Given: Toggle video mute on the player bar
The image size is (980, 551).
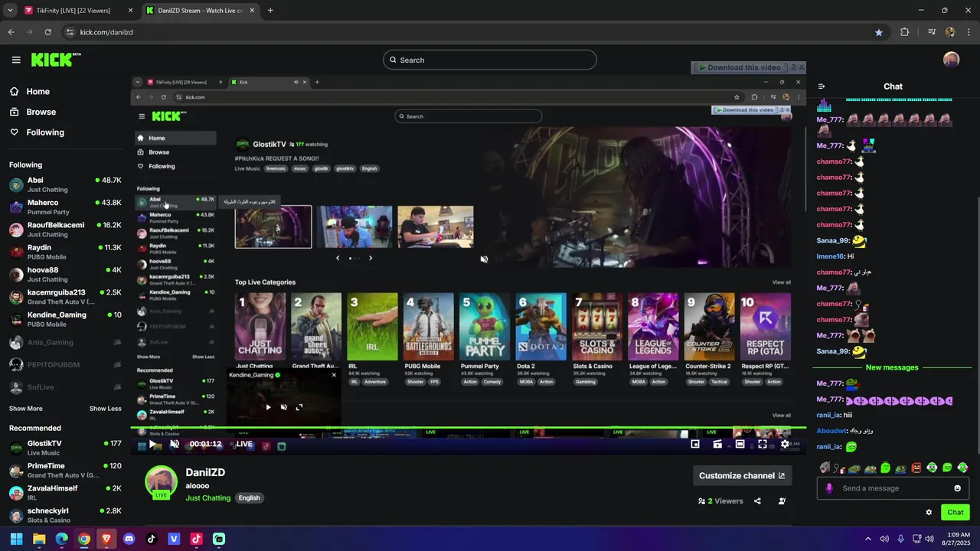Looking at the screenshot, I should (175, 444).
